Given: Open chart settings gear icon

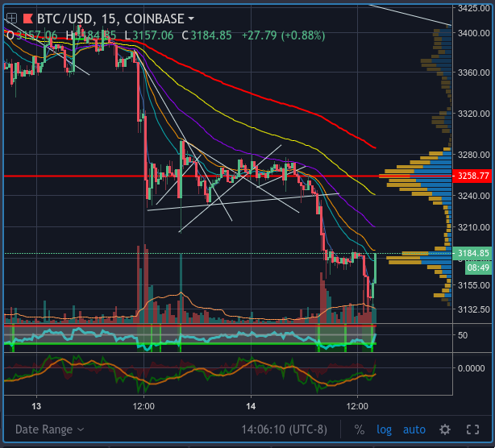Looking at the screenshot, I should point(445,429).
